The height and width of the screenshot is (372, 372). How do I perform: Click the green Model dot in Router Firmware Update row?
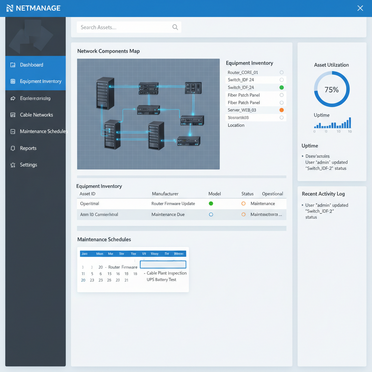coord(211,203)
